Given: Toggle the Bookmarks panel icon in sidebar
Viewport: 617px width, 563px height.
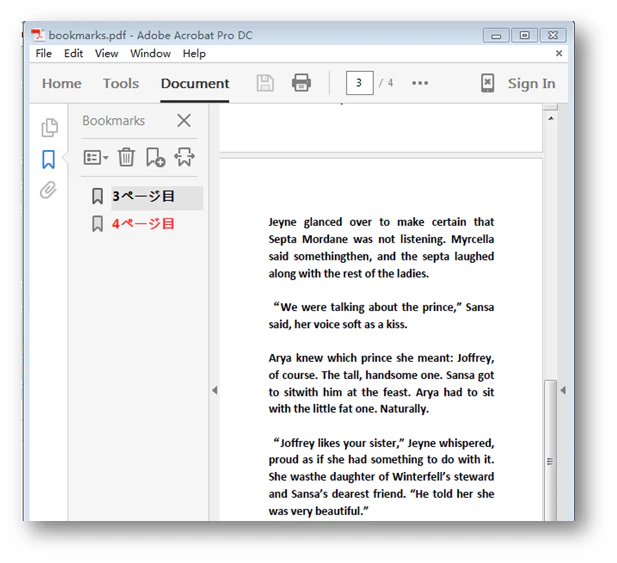Looking at the screenshot, I should click(x=48, y=159).
